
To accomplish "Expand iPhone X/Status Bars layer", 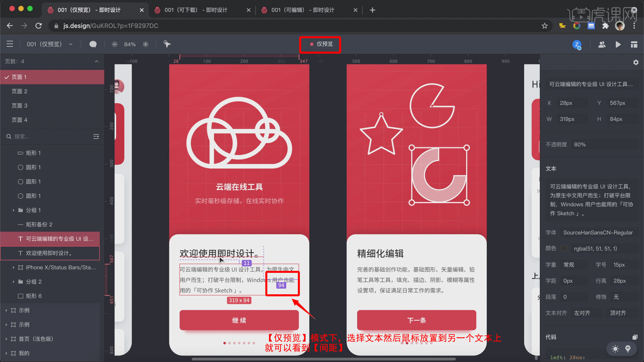I will (13, 267).
